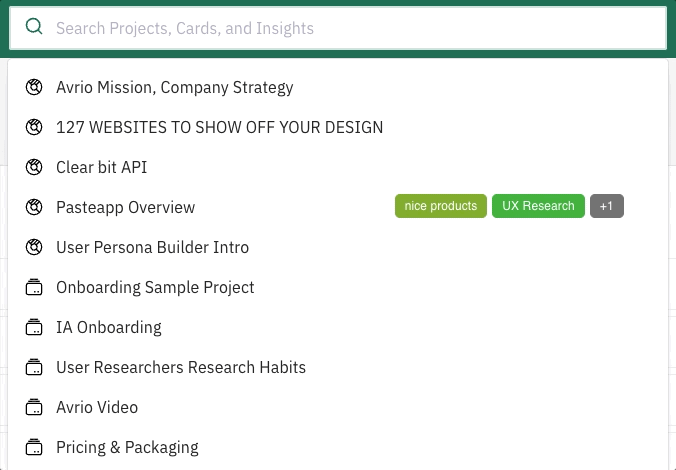Image resolution: width=676 pixels, height=470 pixels.
Task: Open 127 WEBSITES TO SHOW OFF YOUR DESIGN
Action: point(338,127)
